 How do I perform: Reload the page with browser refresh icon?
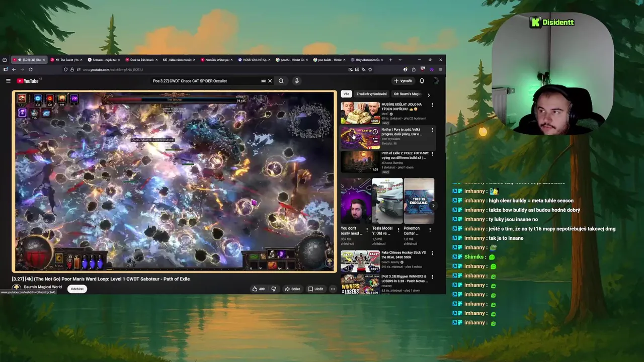[31, 69]
